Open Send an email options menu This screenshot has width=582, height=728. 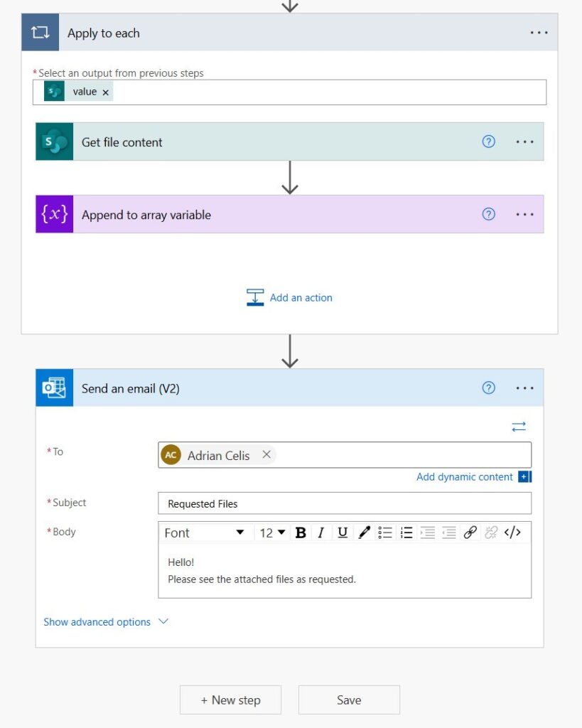click(x=525, y=388)
